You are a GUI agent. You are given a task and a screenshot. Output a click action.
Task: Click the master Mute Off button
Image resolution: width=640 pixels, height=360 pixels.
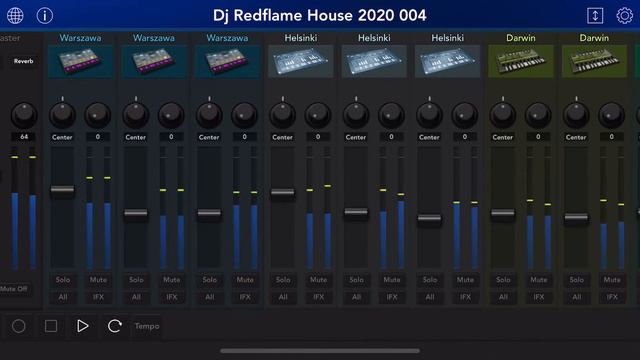coord(14,289)
